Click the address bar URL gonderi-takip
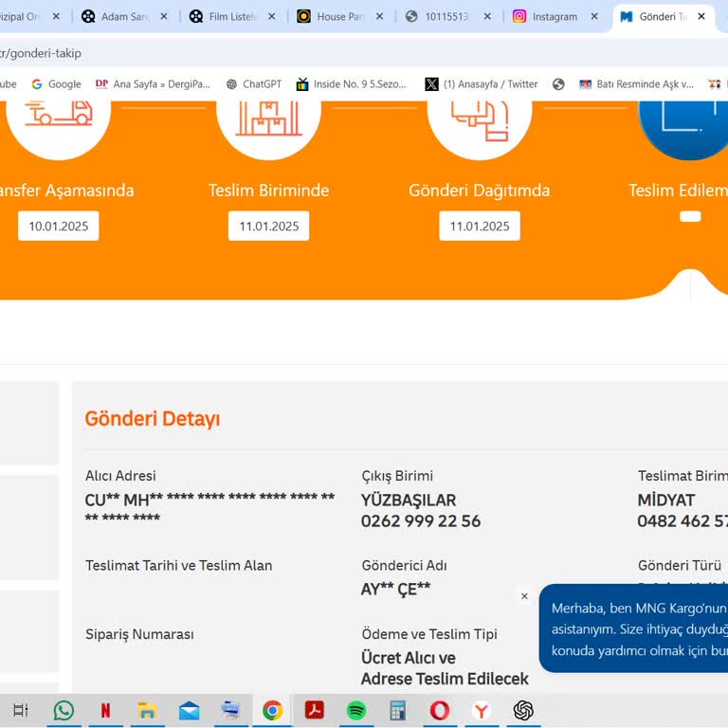The width and height of the screenshot is (728, 728). (41, 53)
